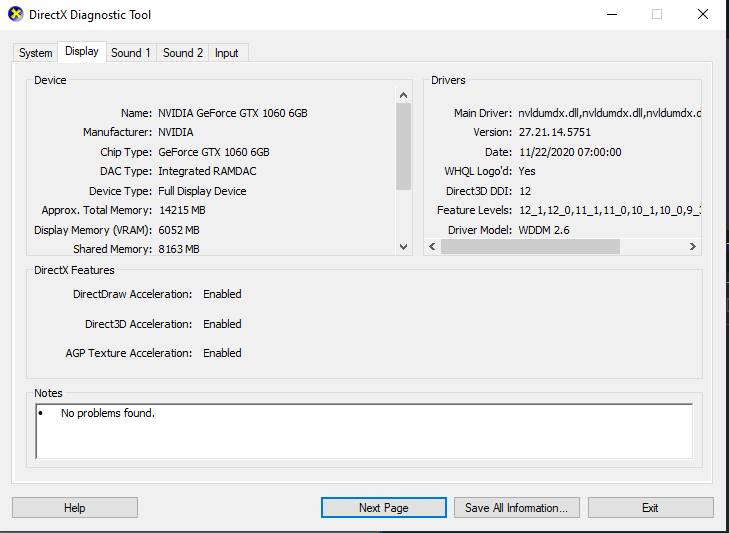Click the 'Approx. Total Memory:' label
Viewport: 729px width, 533px height.
97,210
